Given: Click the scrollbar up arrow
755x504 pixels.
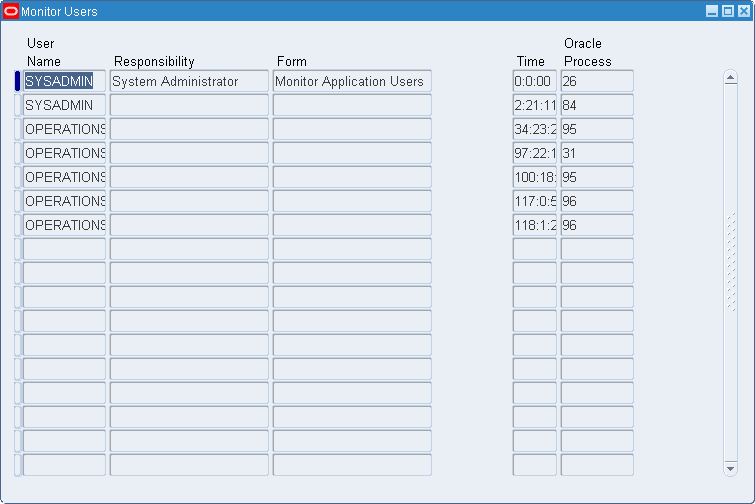Looking at the screenshot, I should [x=730, y=77].
